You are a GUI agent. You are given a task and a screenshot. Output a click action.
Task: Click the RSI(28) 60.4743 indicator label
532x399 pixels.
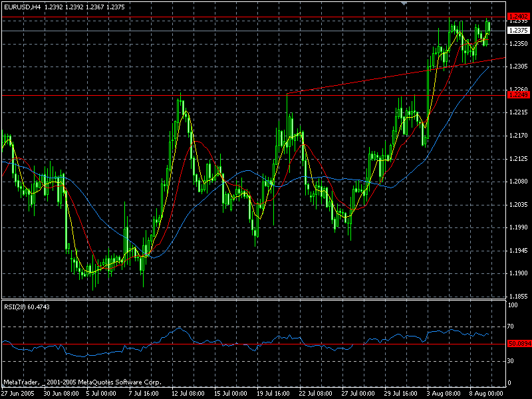click(27, 307)
